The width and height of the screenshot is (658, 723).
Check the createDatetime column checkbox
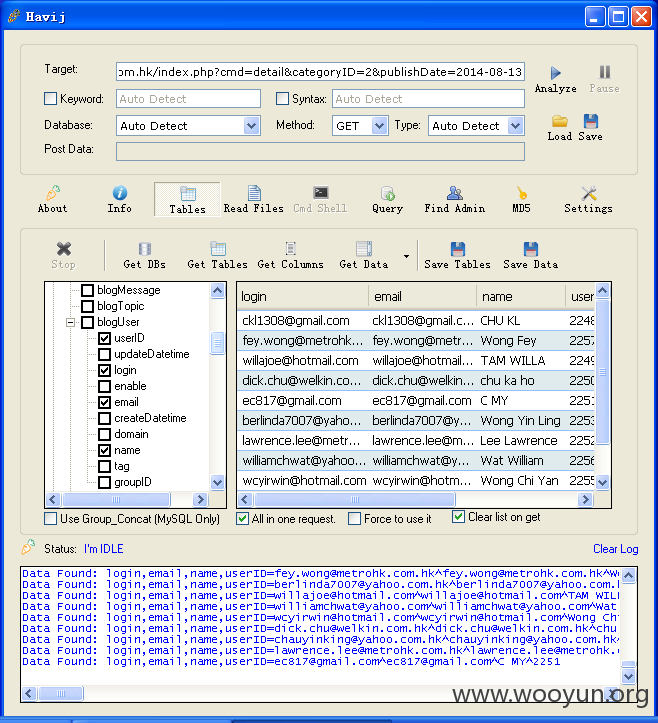pos(105,418)
